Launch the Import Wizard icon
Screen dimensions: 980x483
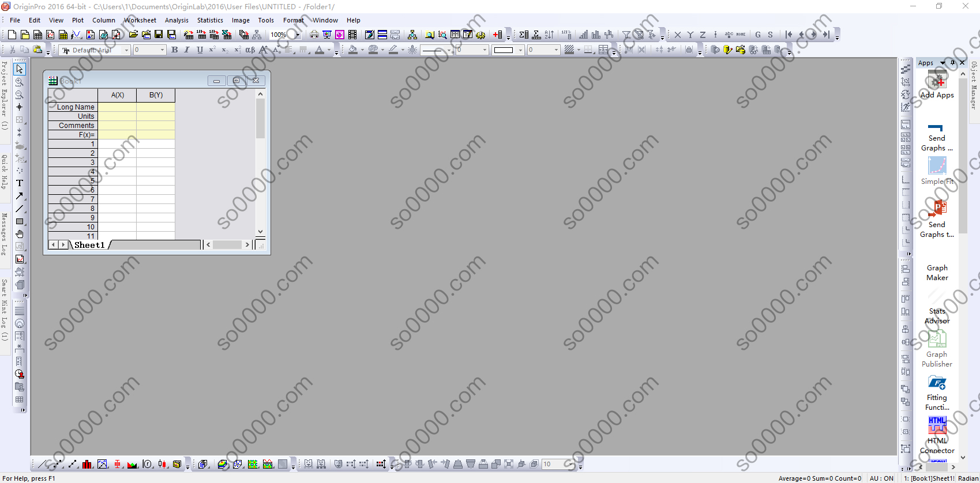[189, 35]
